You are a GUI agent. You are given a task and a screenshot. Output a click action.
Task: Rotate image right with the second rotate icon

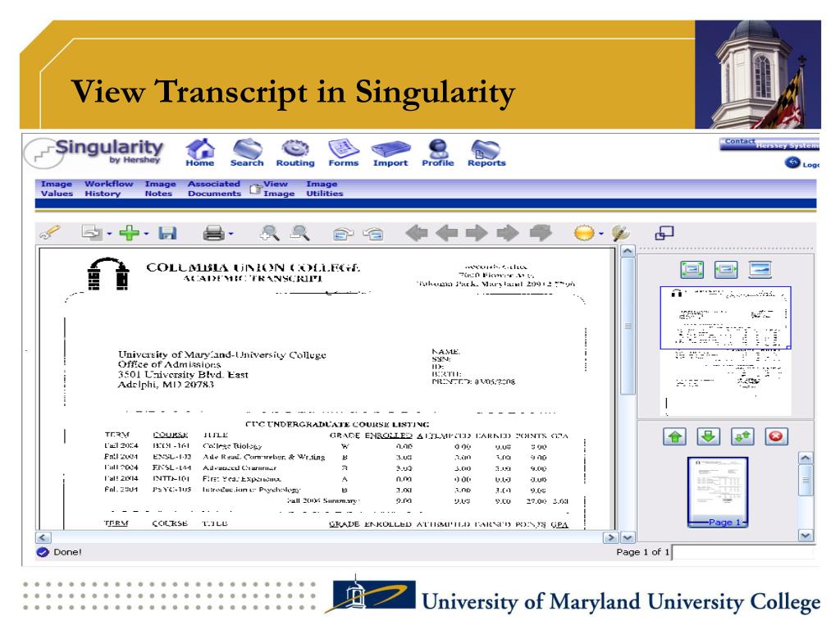tap(373, 234)
